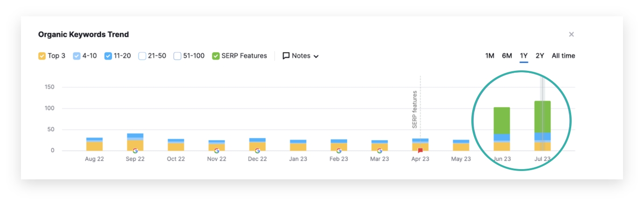Image resolution: width=644 pixels, height=205 pixels.
Task: Click the Oct 22 stacked bar
Action: pos(176,144)
